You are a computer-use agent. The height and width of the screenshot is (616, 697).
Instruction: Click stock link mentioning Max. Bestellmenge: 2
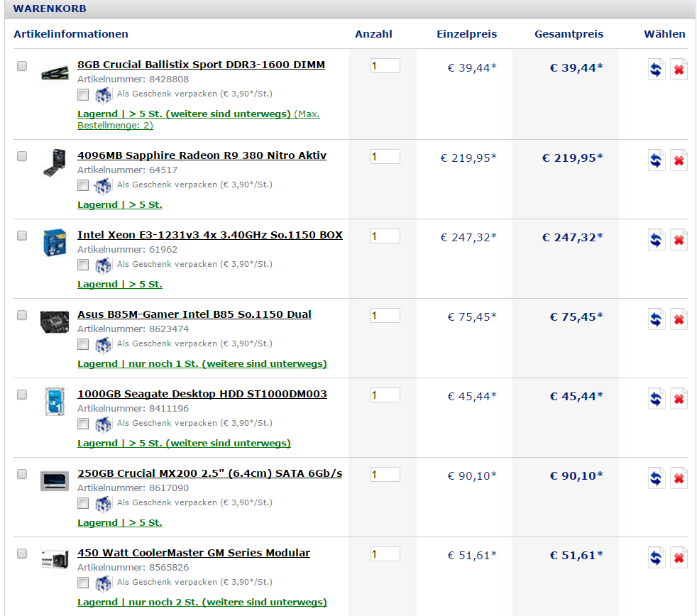[x=199, y=119]
